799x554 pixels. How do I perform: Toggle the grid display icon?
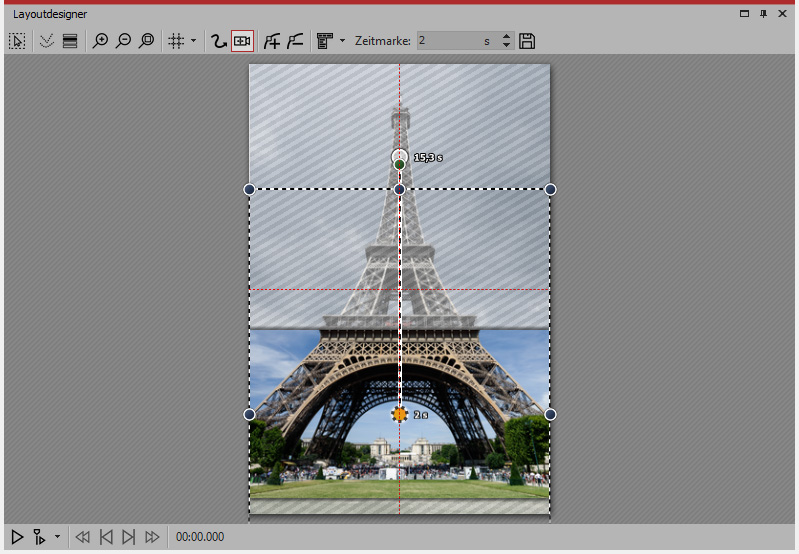coord(176,41)
